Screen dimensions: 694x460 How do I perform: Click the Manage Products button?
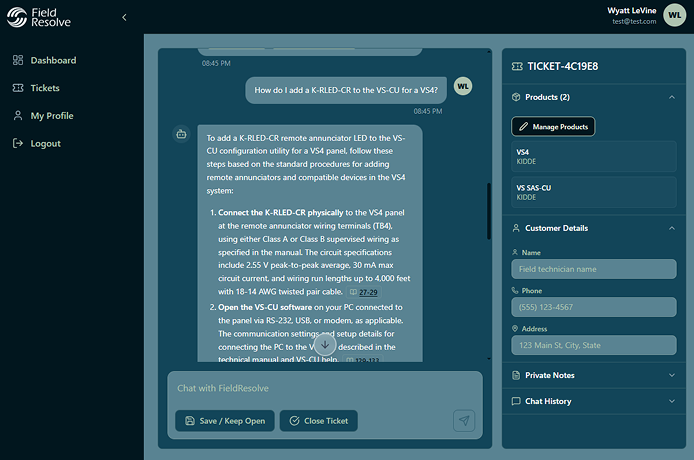coord(553,126)
